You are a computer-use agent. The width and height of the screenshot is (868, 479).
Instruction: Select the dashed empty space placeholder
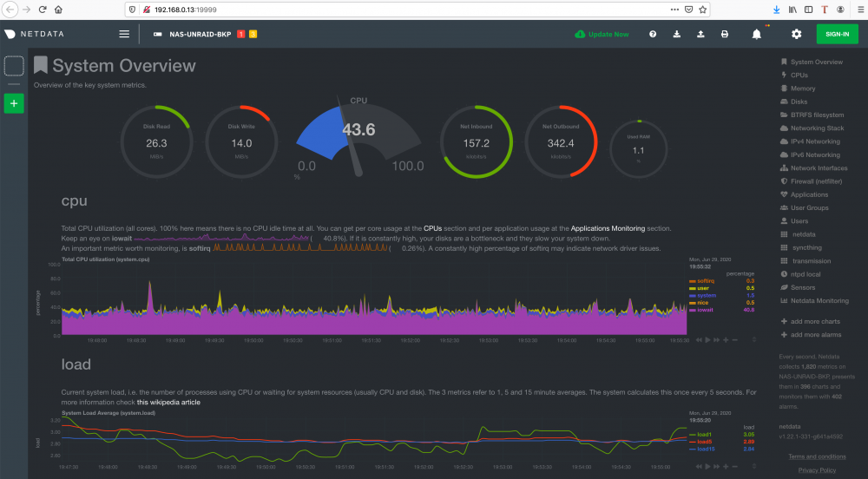pyautogui.click(x=14, y=66)
